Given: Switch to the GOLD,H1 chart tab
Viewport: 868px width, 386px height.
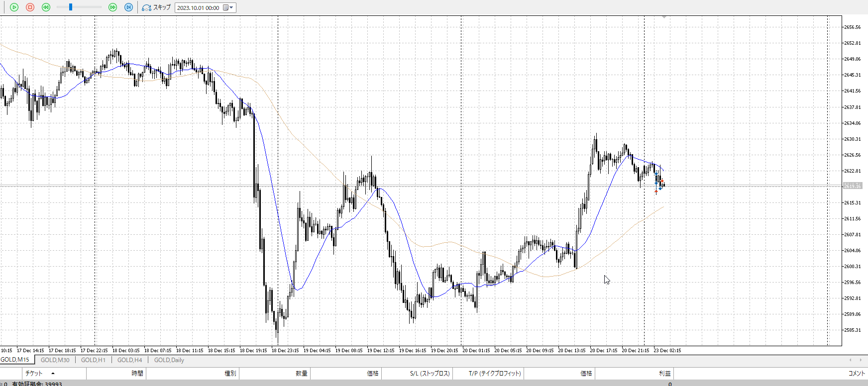Looking at the screenshot, I should 93,360.
